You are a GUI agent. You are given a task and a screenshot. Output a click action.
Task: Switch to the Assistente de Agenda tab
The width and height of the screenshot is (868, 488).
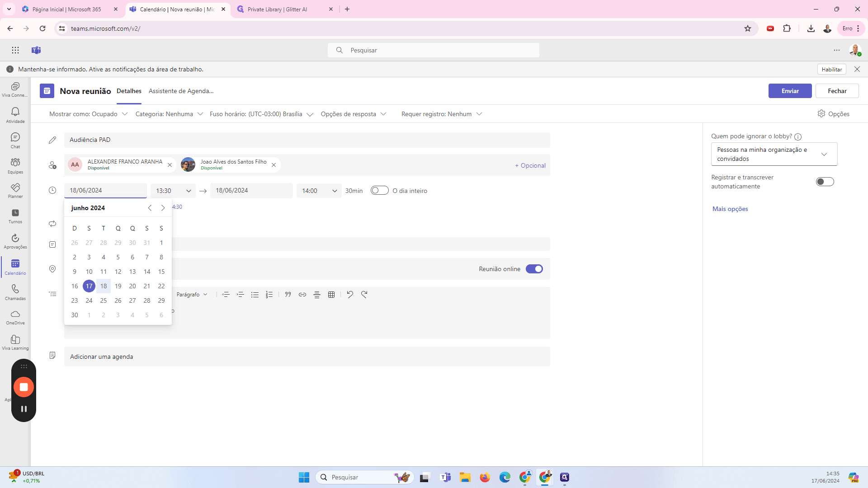181,91
